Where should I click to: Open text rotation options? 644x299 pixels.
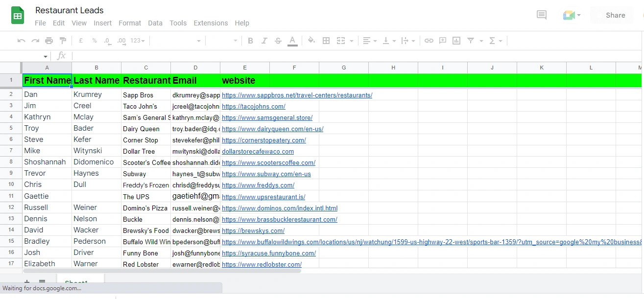click(408, 41)
